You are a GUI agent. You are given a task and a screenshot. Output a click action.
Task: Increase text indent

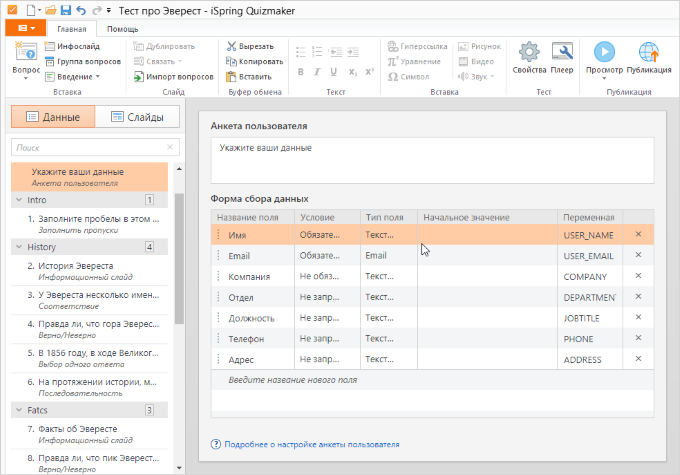click(353, 52)
